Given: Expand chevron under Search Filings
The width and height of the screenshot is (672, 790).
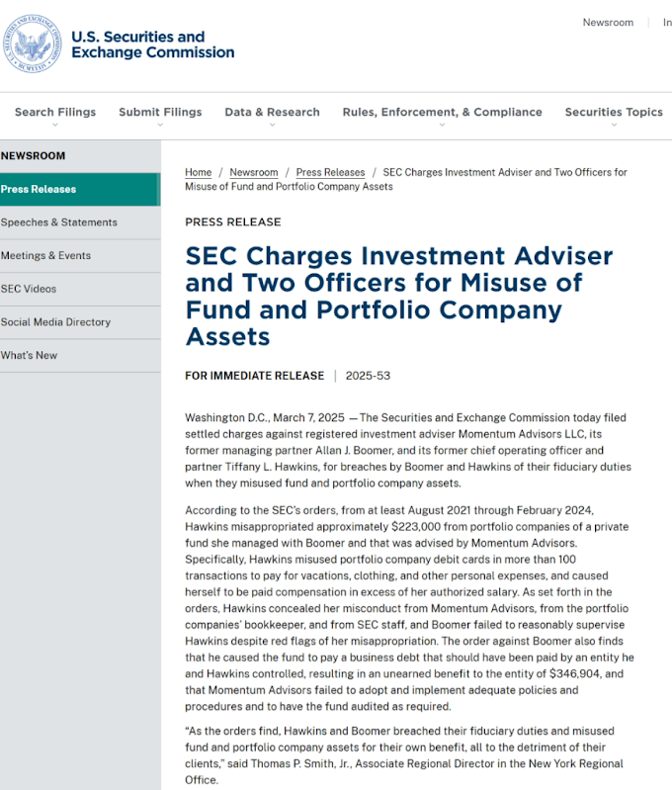Looking at the screenshot, I should (55, 125).
